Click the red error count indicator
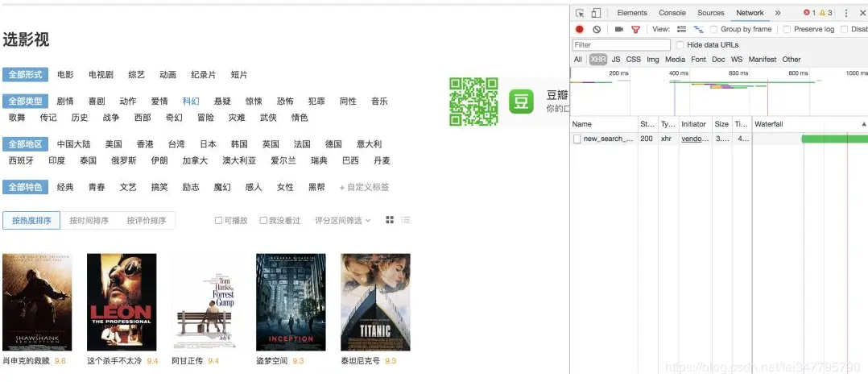This screenshot has width=868, height=382. click(809, 13)
